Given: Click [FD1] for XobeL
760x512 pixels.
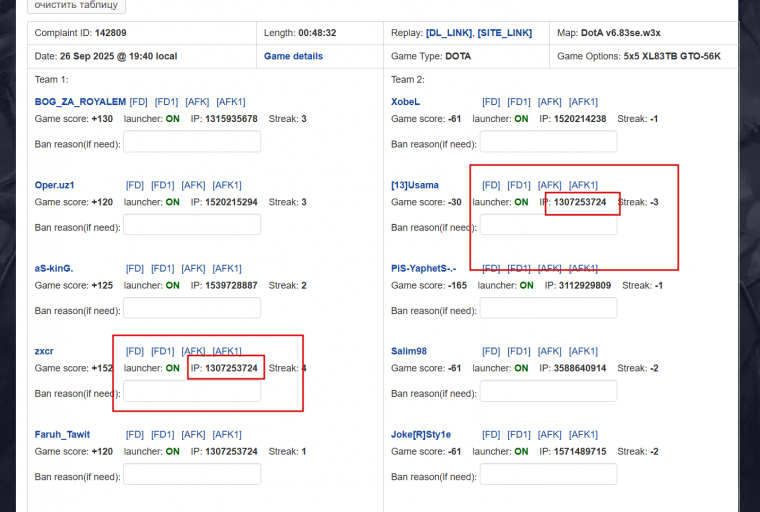Looking at the screenshot, I should [519, 102].
